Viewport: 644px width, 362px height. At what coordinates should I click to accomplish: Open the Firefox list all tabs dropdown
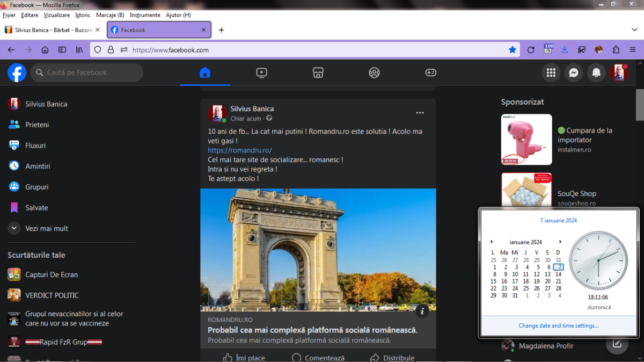pyautogui.click(x=634, y=30)
